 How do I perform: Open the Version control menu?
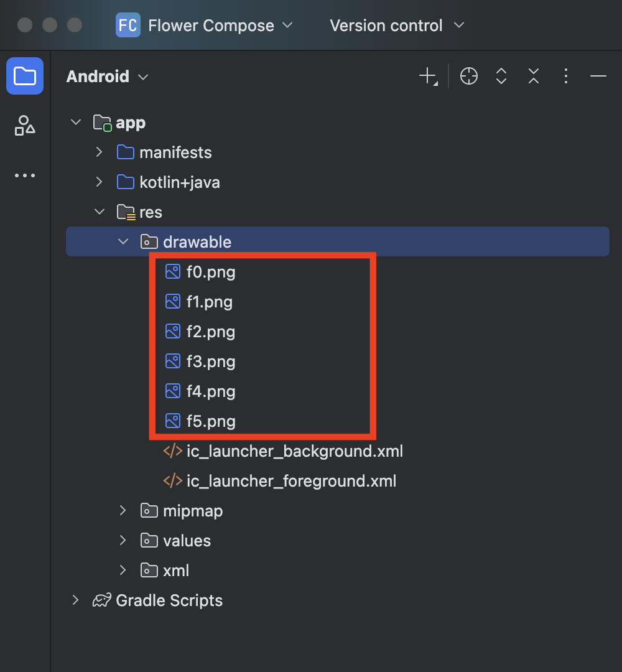397,26
